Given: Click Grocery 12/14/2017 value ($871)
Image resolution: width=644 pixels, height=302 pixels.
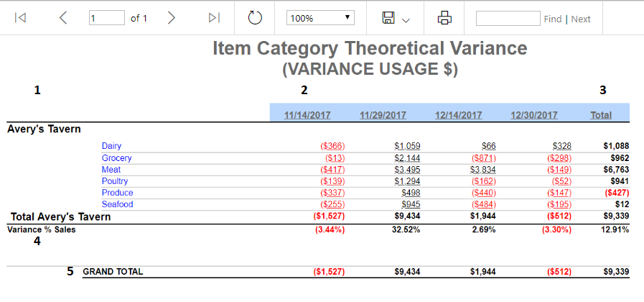Looking at the screenshot, I should click(x=484, y=158).
